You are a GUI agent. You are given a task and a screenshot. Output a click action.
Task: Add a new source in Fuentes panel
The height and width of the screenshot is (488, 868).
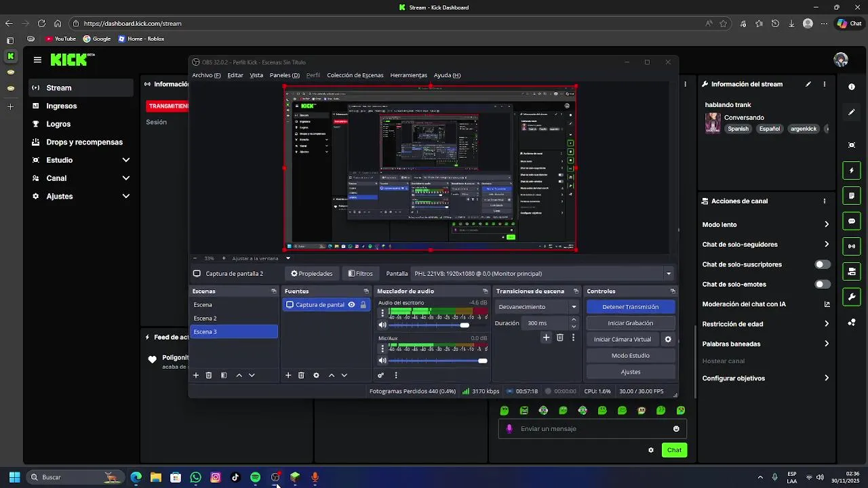pos(288,375)
